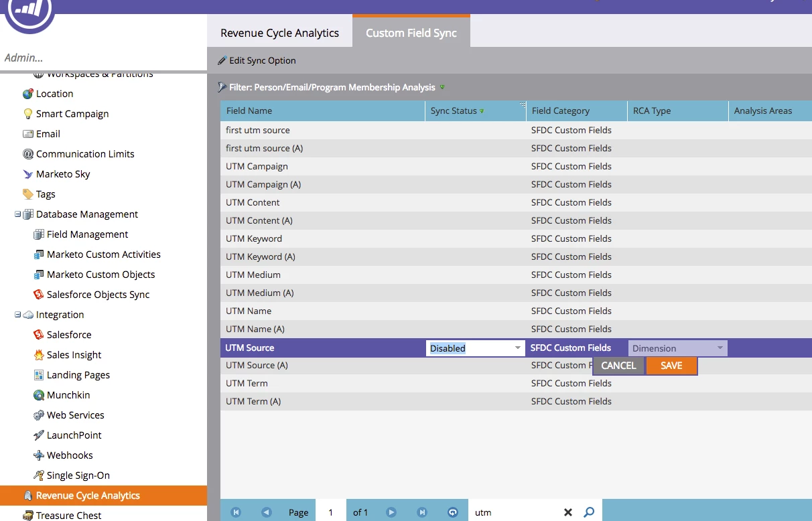Open Field Management in the tree
This screenshot has height=521, width=812.
[87, 234]
